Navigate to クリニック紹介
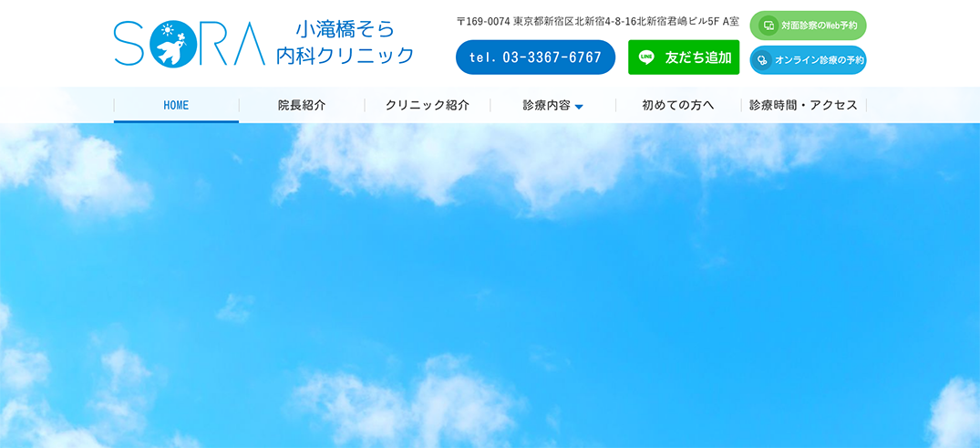 [x=428, y=105]
